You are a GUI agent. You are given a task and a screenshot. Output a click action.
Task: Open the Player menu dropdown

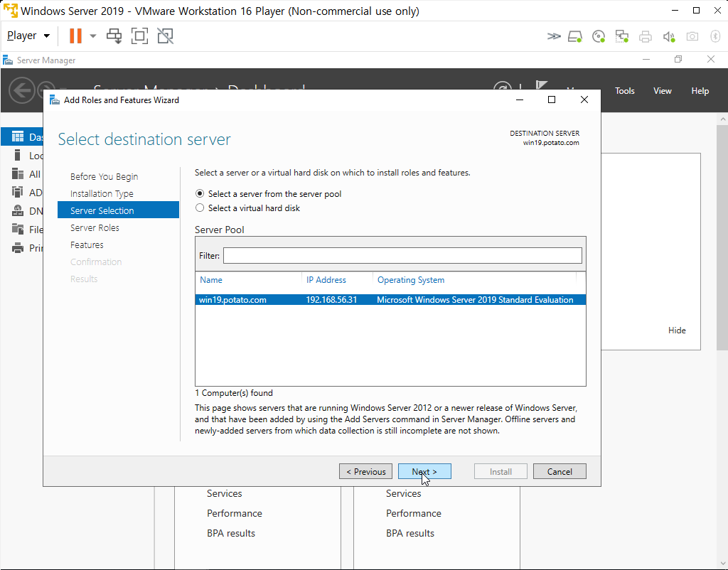(28, 36)
